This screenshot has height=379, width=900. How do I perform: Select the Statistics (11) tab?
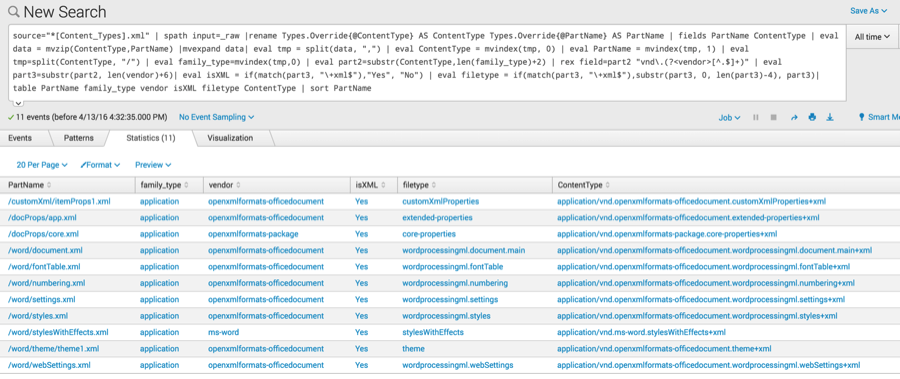(151, 138)
